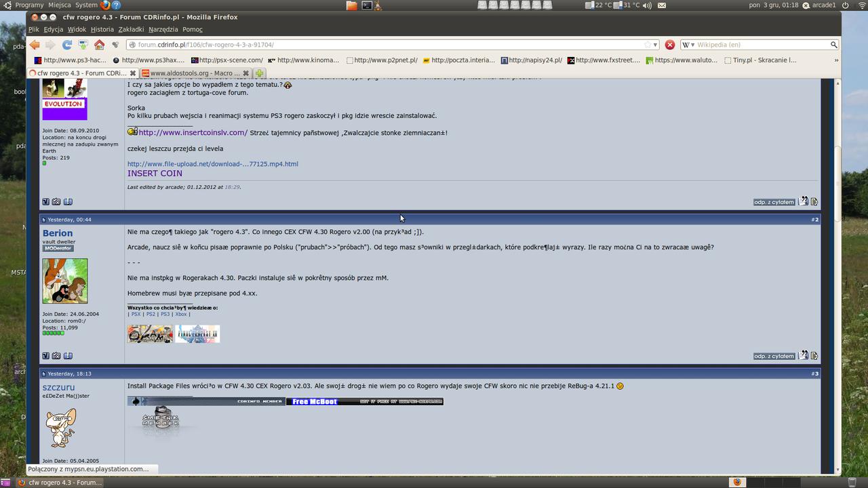Click the Free McBoot signature banner
The width and height of the screenshot is (868, 488).
pos(365,401)
